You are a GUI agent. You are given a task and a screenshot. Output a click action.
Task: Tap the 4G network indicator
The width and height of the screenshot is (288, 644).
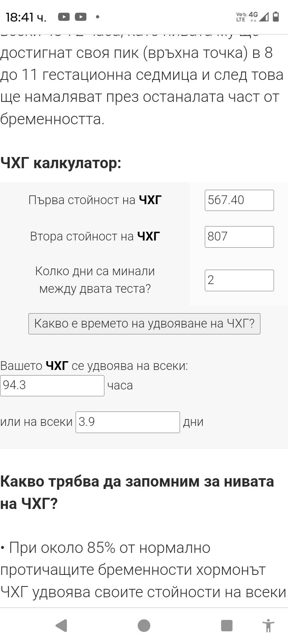[253, 15]
